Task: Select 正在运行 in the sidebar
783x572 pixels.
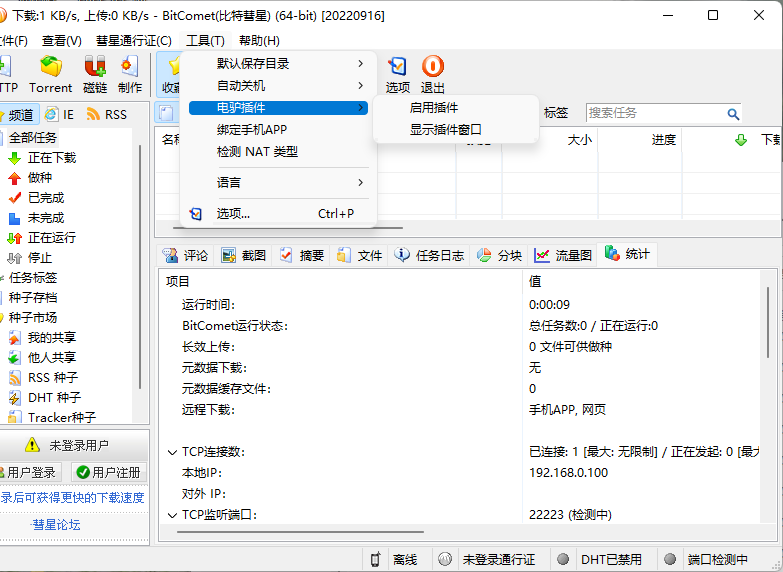Action: point(42,238)
